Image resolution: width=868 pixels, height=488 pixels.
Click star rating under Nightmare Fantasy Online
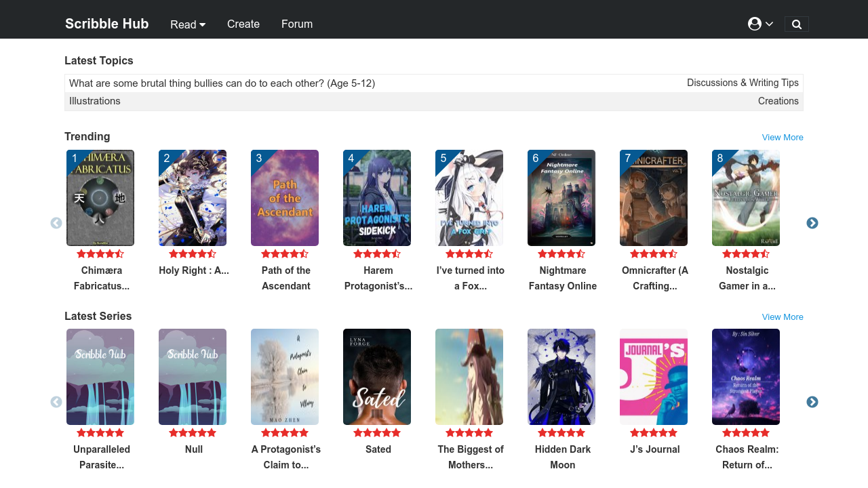tap(561, 254)
